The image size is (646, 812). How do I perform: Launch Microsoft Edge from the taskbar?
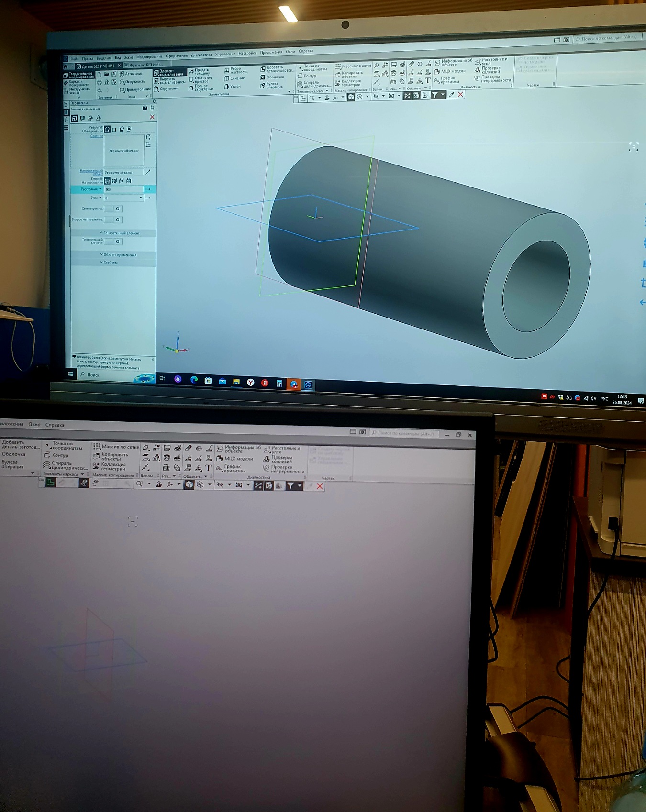(194, 380)
